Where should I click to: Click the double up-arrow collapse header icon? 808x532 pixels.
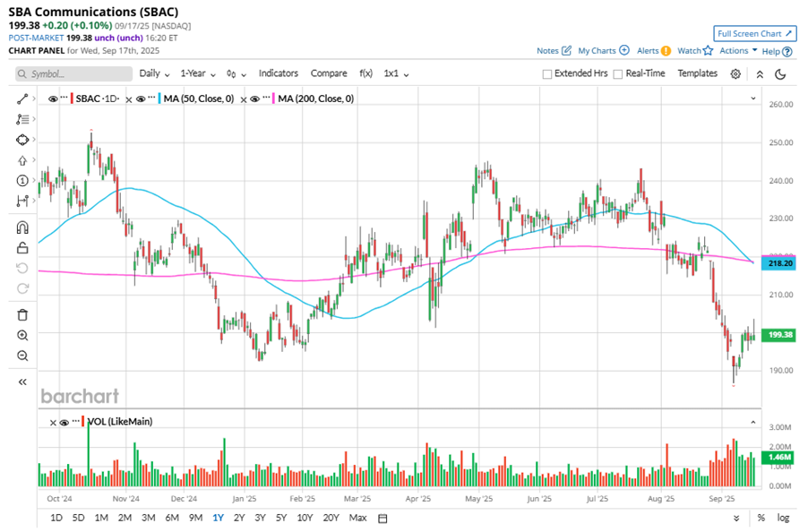(760, 74)
